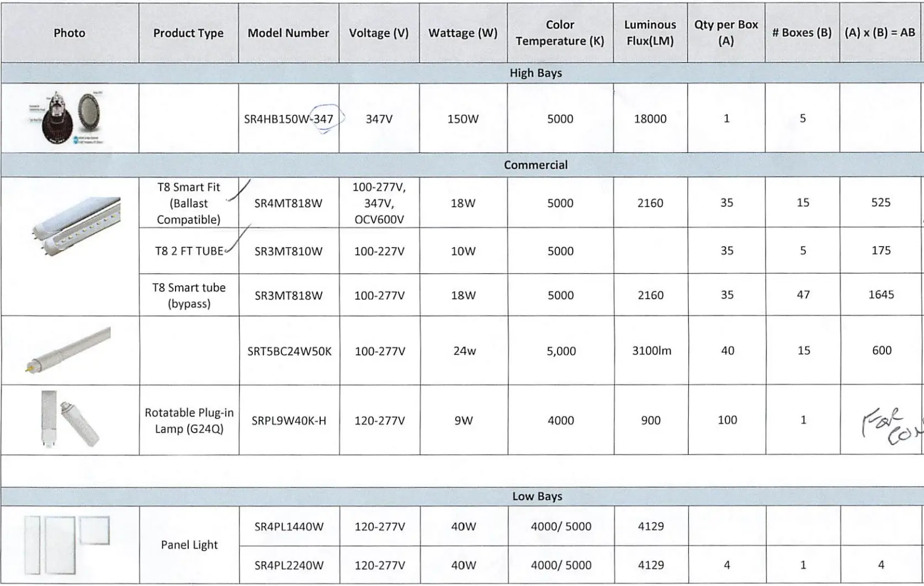Screen dimensions: 924x586
Task: Click model number SR4MT818W
Action: coord(288,203)
